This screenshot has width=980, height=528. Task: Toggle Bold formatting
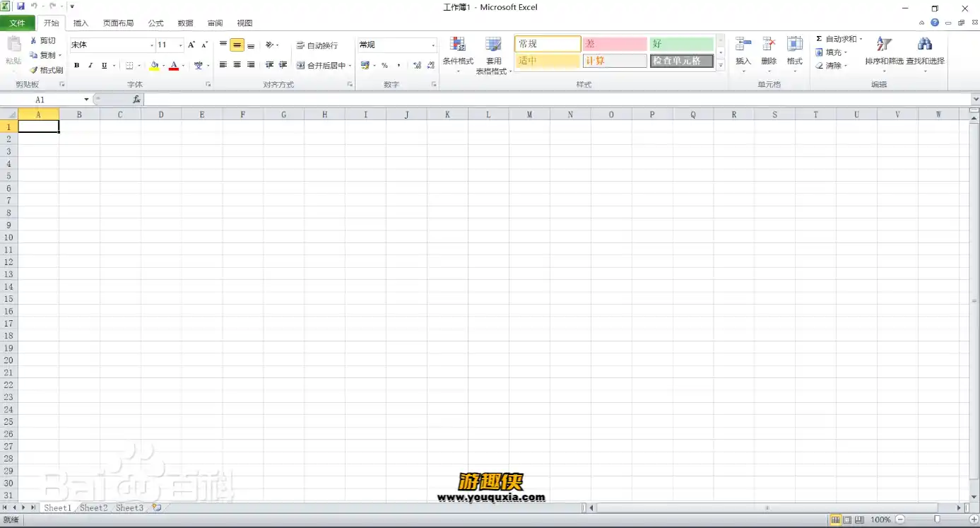77,66
